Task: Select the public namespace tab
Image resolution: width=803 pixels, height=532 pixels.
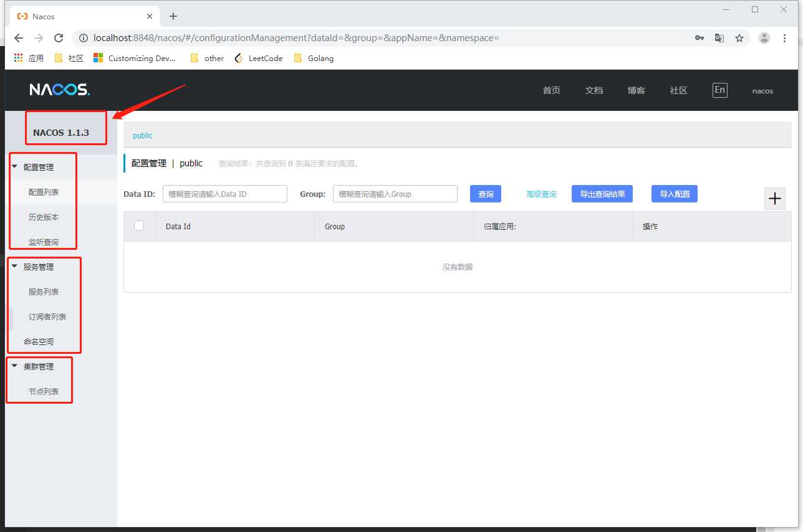Action: tap(143, 135)
